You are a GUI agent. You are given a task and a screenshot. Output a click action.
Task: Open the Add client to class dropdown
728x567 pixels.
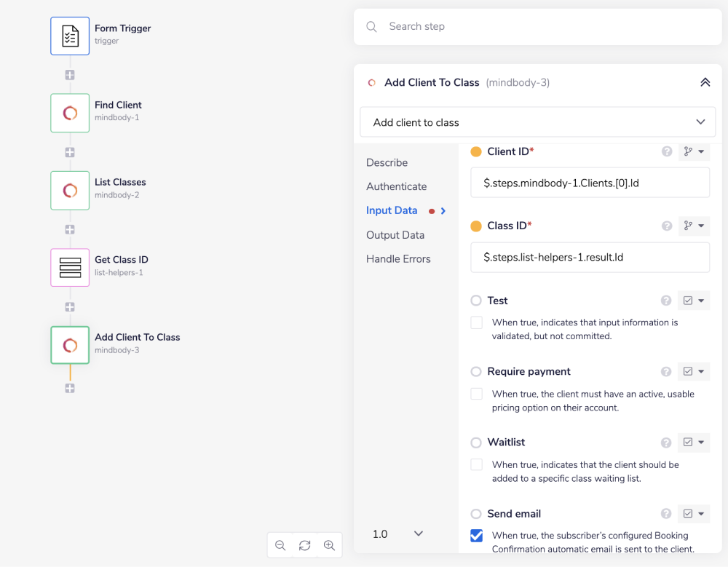537,122
